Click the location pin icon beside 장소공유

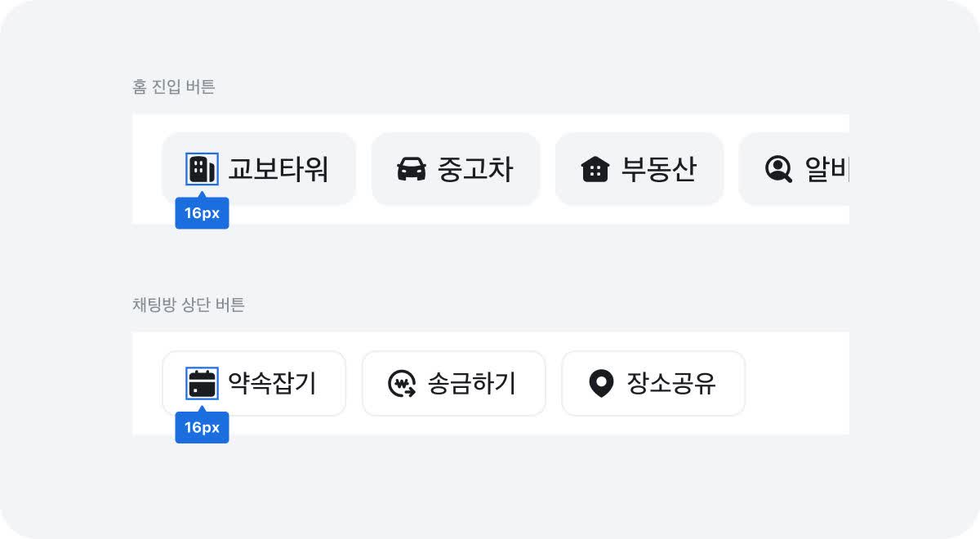point(601,383)
